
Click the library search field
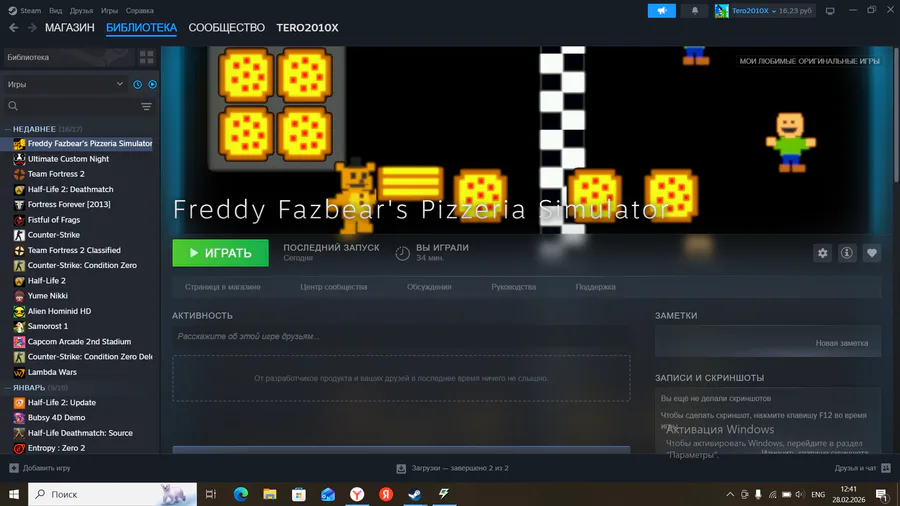(72, 107)
